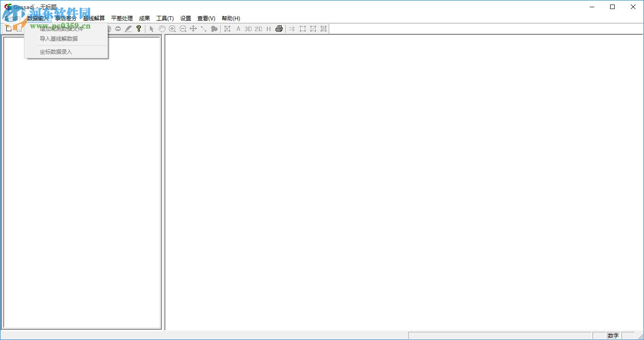This screenshot has width=644, height=340.
Task: Select the pencil icon left of help
Action: click(128, 29)
